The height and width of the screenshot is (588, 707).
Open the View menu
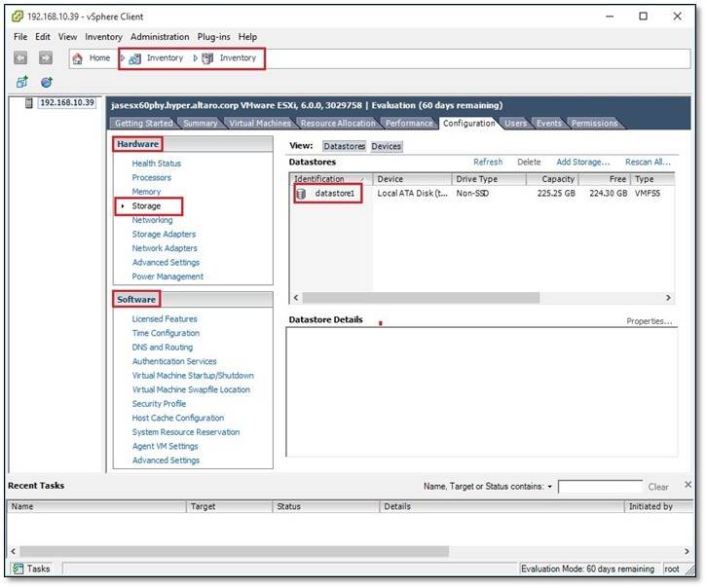tap(67, 37)
